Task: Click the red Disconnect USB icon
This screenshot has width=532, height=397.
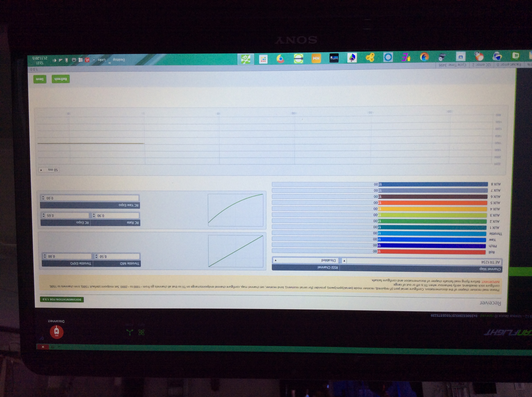Action: (x=56, y=332)
